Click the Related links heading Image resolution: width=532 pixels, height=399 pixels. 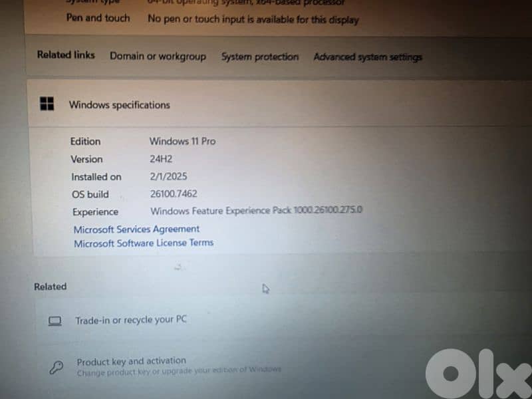point(65,55)
